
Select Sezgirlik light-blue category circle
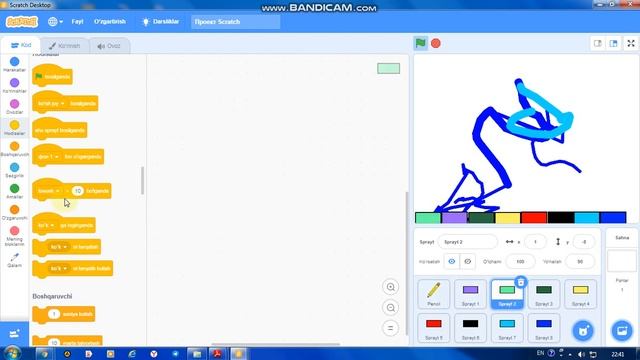click(x=14, y=167)
